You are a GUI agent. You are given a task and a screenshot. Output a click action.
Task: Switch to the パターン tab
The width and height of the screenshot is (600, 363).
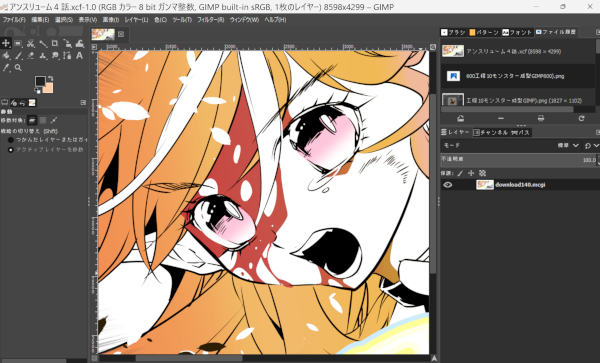click(484, 33)
